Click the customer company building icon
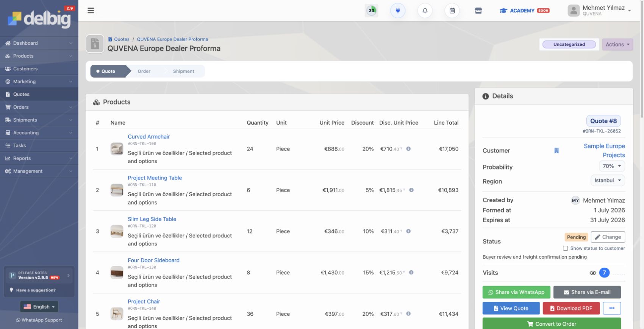The width and height of the screenshot is (644, 329). pos(556,151)
